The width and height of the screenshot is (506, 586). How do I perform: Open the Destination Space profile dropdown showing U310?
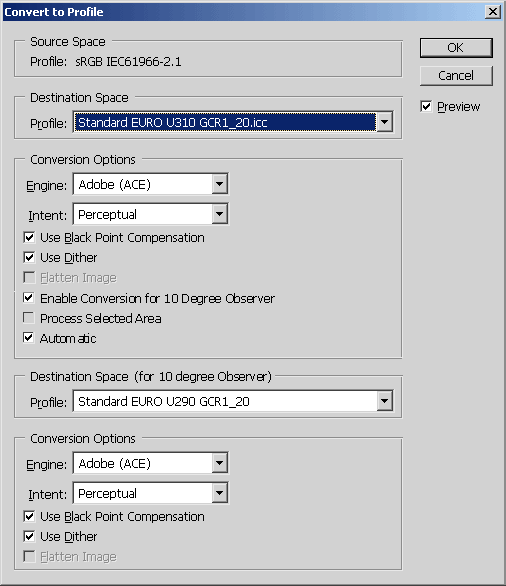[233, 122]
